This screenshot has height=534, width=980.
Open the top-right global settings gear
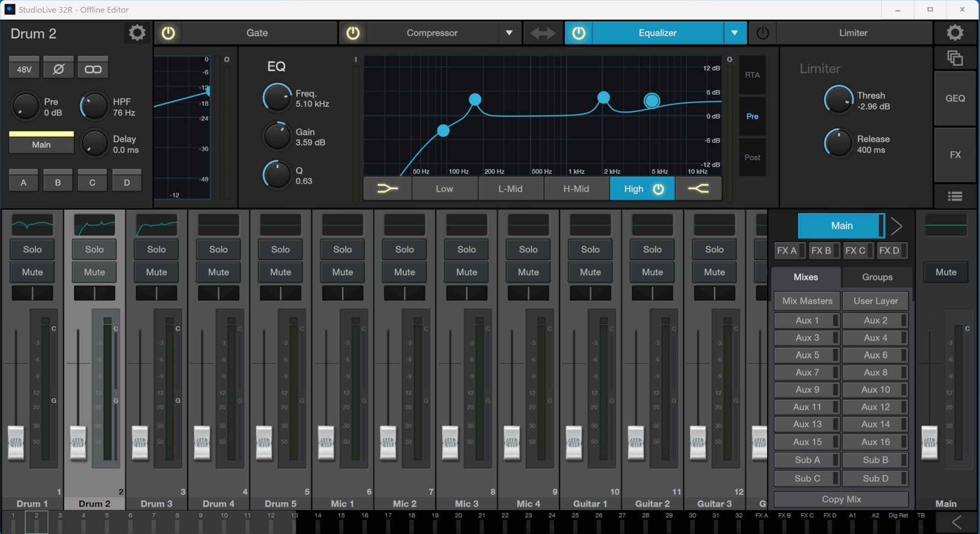coord(955,33)
